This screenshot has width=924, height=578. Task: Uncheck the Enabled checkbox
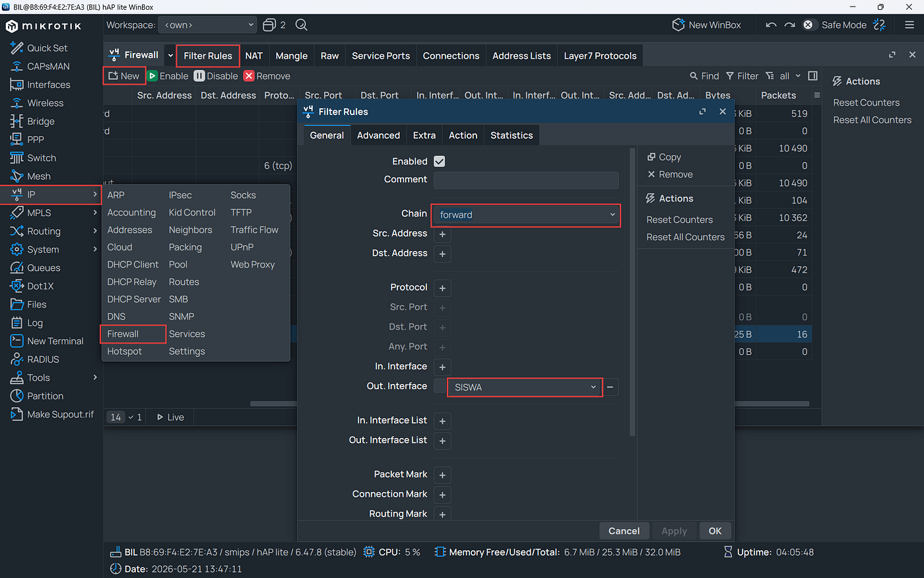[440, 161]
